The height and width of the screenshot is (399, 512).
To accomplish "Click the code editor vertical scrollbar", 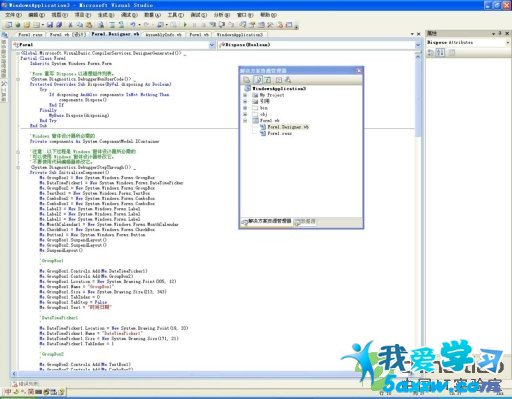I will [419, 97].
